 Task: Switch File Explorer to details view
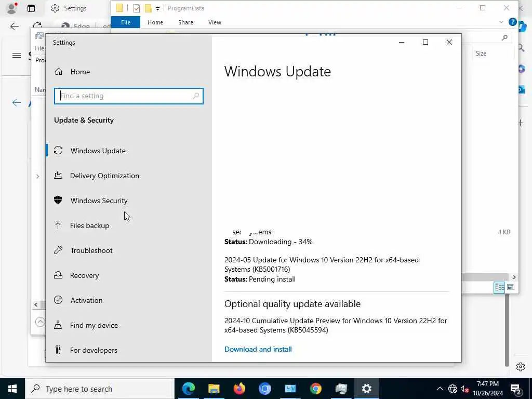click(x=499, y=288)
